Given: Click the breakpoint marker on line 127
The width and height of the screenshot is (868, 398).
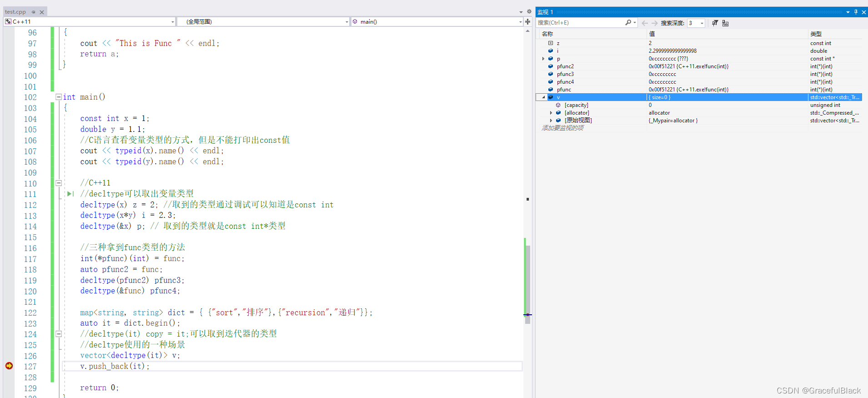Looking at the screenshot, I should 9,366.
